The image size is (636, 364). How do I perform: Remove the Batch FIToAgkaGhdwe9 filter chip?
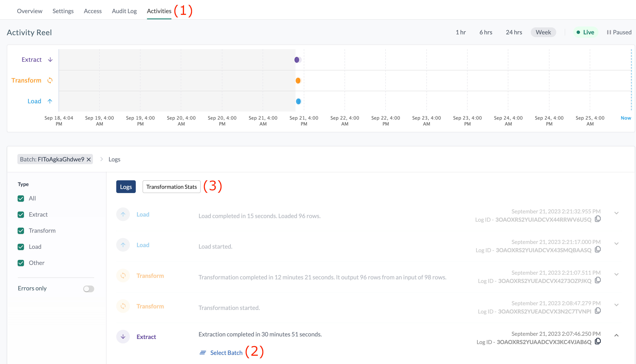click(x=88, y=159)
